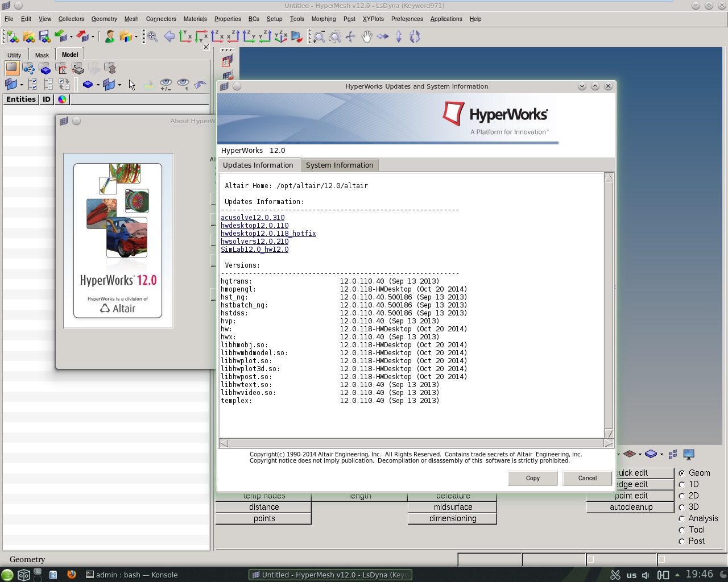
Task: Click the Reverse selection checklist icon
Action: pos(64,85)
